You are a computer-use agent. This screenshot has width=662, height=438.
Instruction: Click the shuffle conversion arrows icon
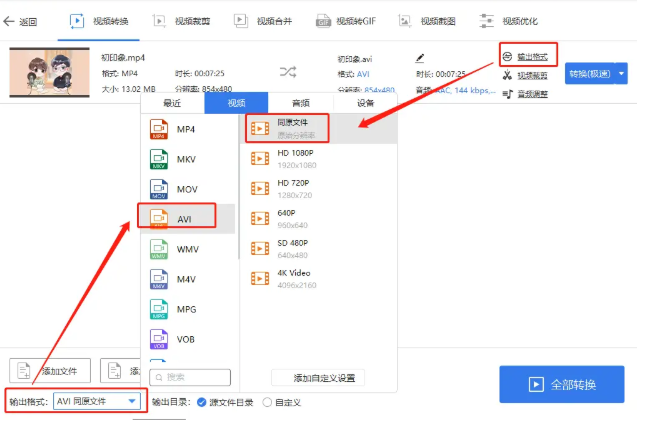(x=288, y=72)
